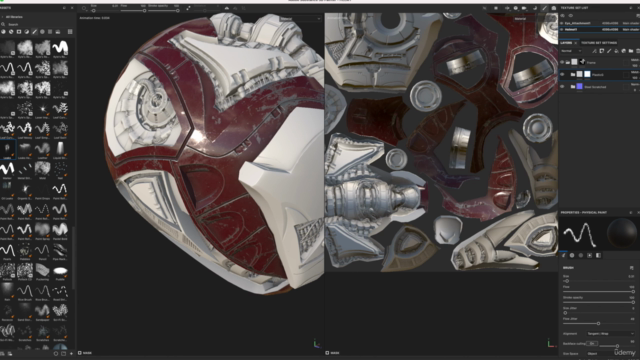Open stencil properties tab icon
This screenshot has height=360, width=640.
581,255
